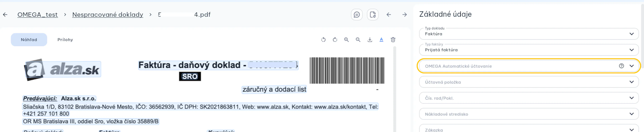The width and height of the screenshot is (644, 132).
Task: Go to the next document arrow
Action: [x=405, y=14]
